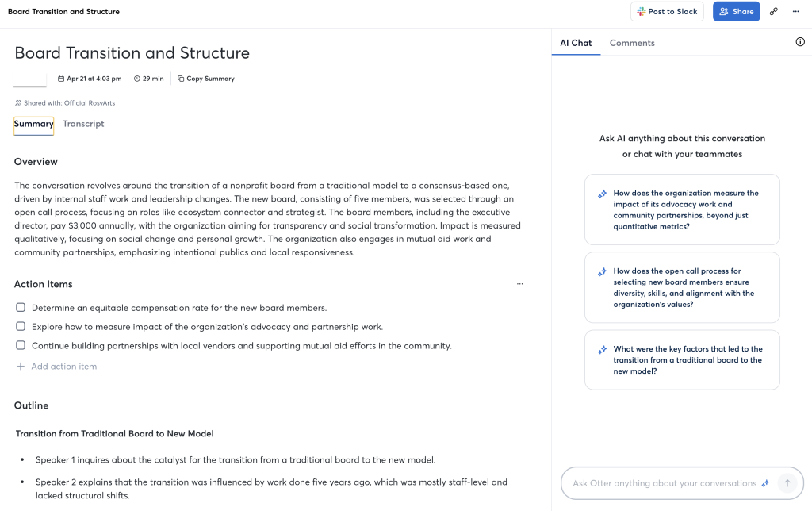This screenshot has height=511, width=812.
Task: Open the Comments tab
Action: 632,43
